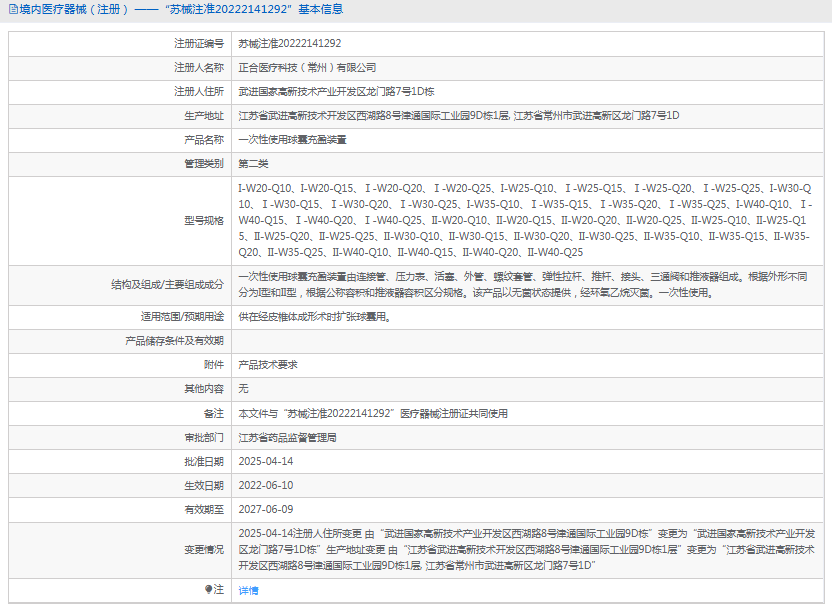Select the value 苏械注准20222141292 in the 注册证编号 row
This screenshot has height=608, width=832.
tap(290, 44)
